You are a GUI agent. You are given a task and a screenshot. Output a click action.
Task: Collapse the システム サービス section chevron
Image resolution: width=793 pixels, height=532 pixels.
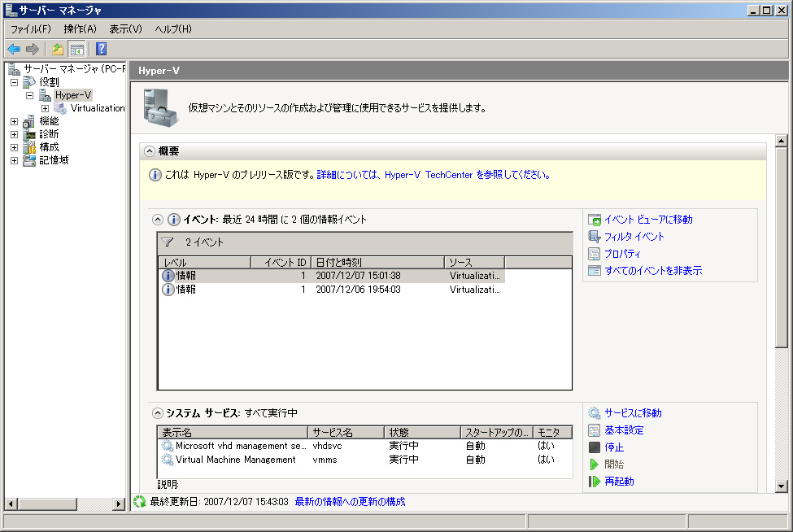157,413
